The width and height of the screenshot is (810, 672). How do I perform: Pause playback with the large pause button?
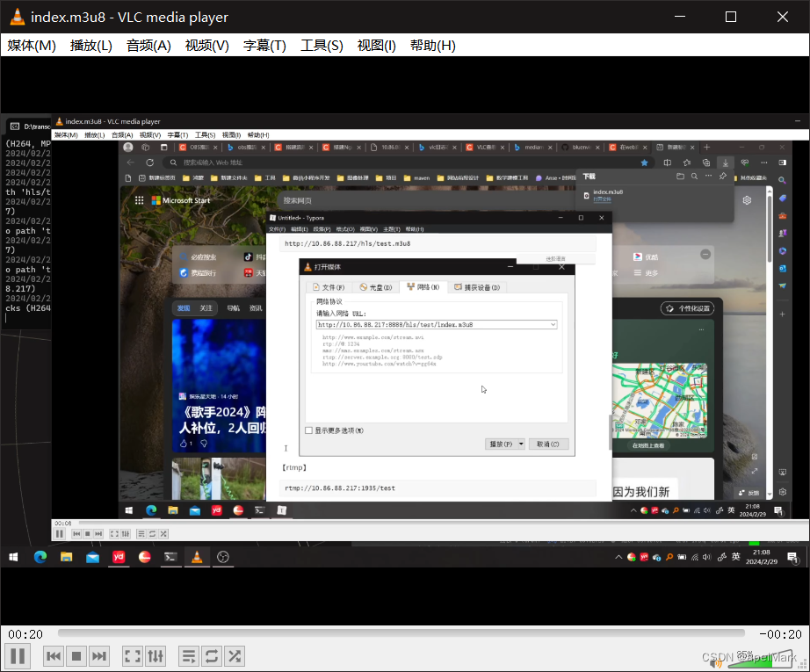click(x=18, y=656)
